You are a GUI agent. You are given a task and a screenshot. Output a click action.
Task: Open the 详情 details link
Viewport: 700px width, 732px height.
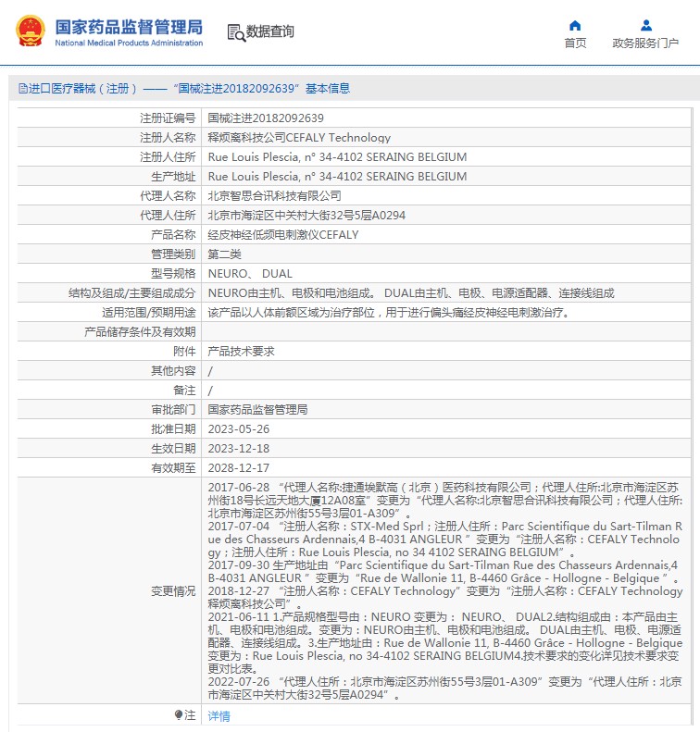pyautogui.click(x=219, y=715)
